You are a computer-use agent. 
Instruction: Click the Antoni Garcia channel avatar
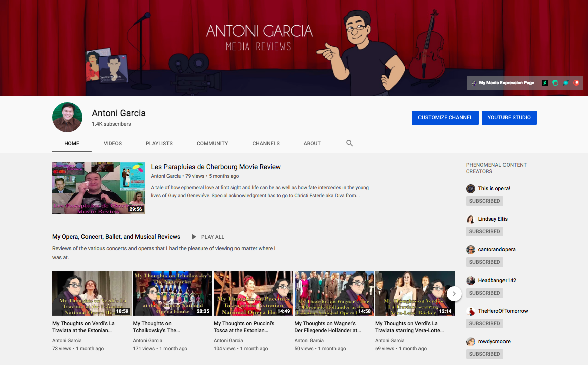(x=67, y=117)
